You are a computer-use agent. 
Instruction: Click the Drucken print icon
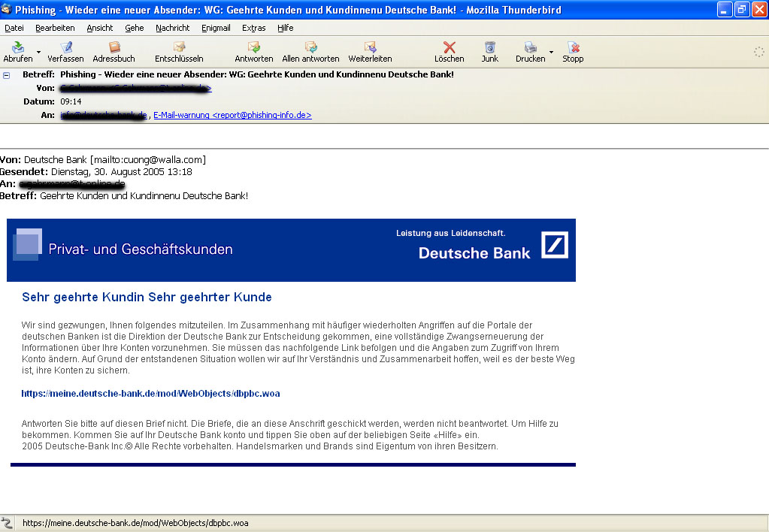530,47
